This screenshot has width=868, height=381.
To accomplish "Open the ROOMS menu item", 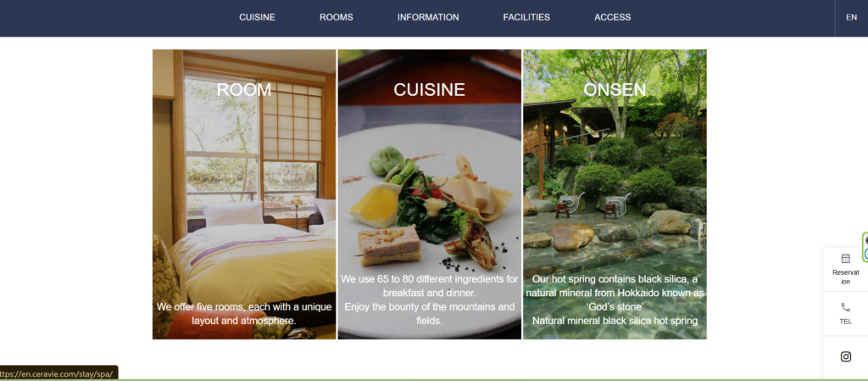I will click(x=336, y=17).
